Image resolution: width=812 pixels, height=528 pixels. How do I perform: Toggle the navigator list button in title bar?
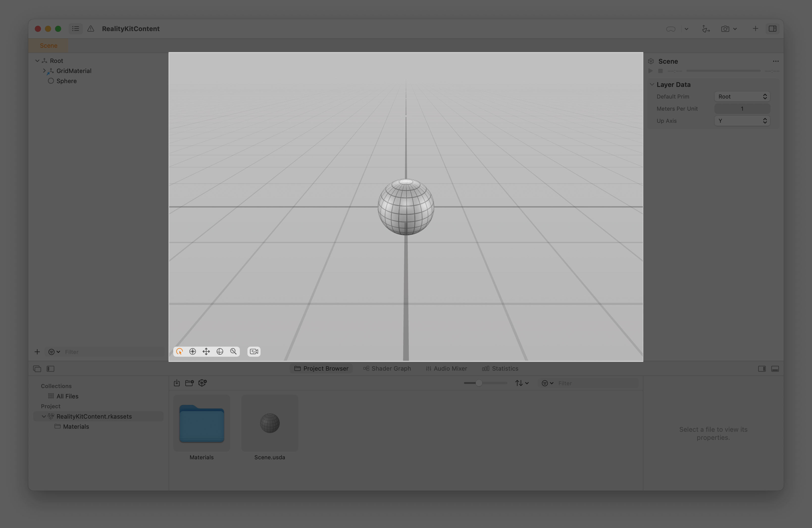pyautogui.click(x=76, y=29)
